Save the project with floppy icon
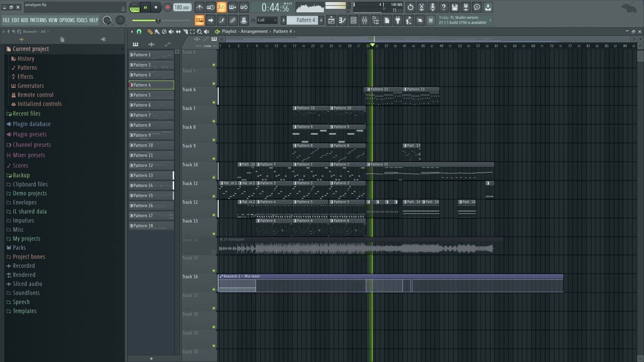This screenshot has height=362, width=644. pyautogui.click(x=455, y=7)
